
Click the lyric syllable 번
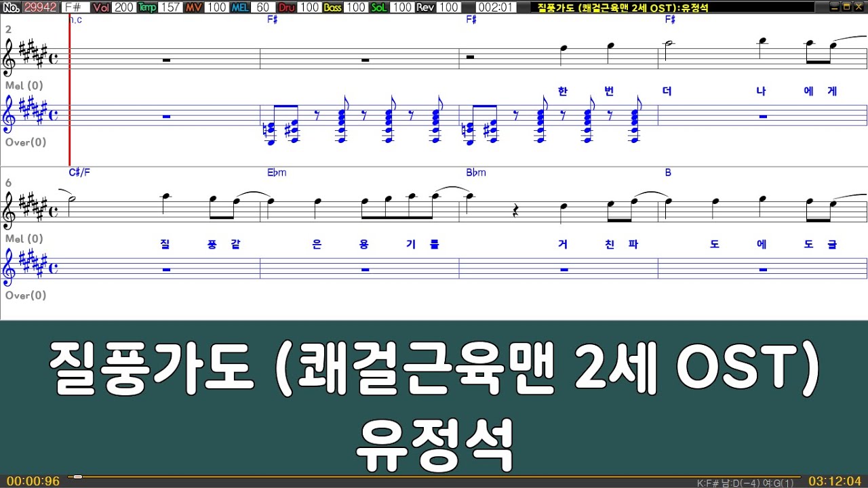pos(609,91)
